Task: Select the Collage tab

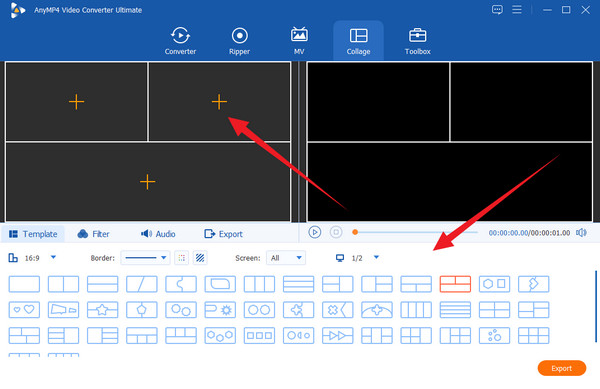Action: (x=358, y=41)
